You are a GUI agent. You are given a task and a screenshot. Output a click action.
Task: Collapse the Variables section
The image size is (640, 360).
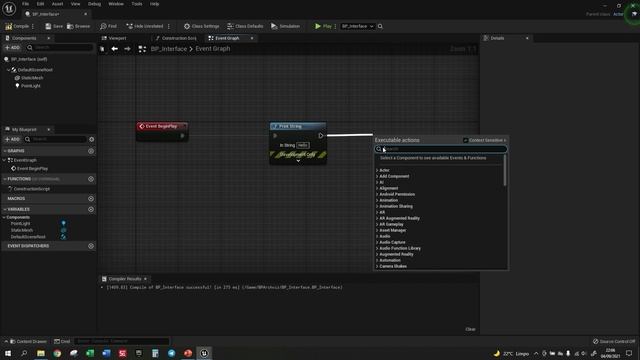[5, 209]
